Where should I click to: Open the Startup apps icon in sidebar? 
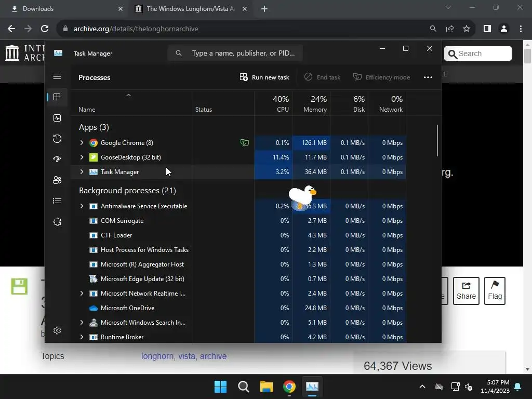[57, 159]
